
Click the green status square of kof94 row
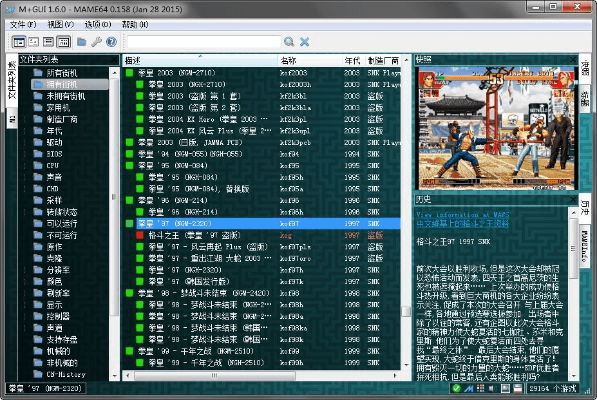129,154
